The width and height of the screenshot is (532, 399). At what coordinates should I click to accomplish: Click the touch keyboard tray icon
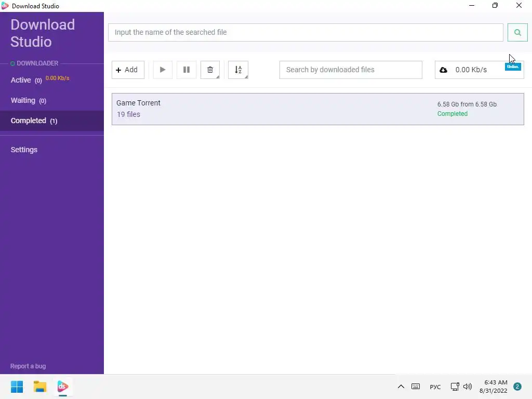(x=416, y=387)
